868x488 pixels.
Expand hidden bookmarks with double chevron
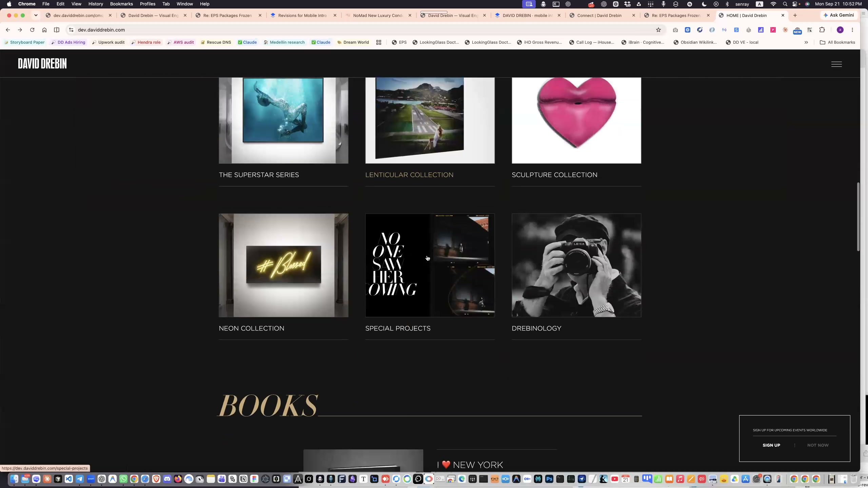tap(806, 42)
